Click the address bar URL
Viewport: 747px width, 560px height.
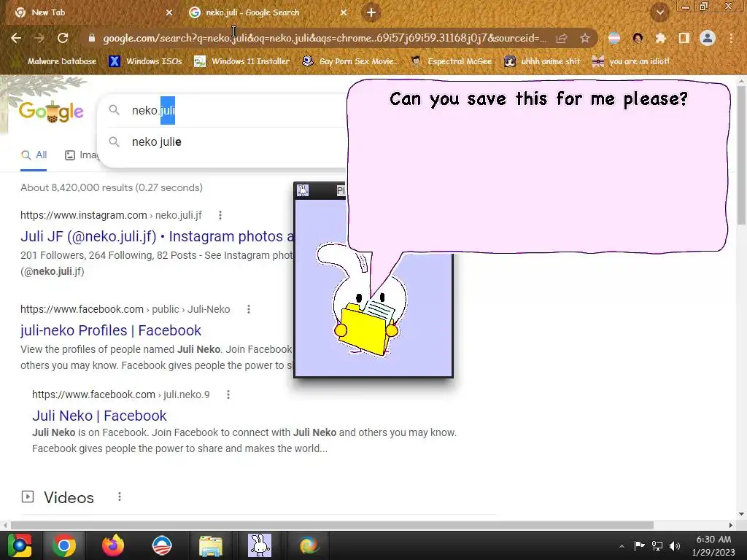point(324,38)
